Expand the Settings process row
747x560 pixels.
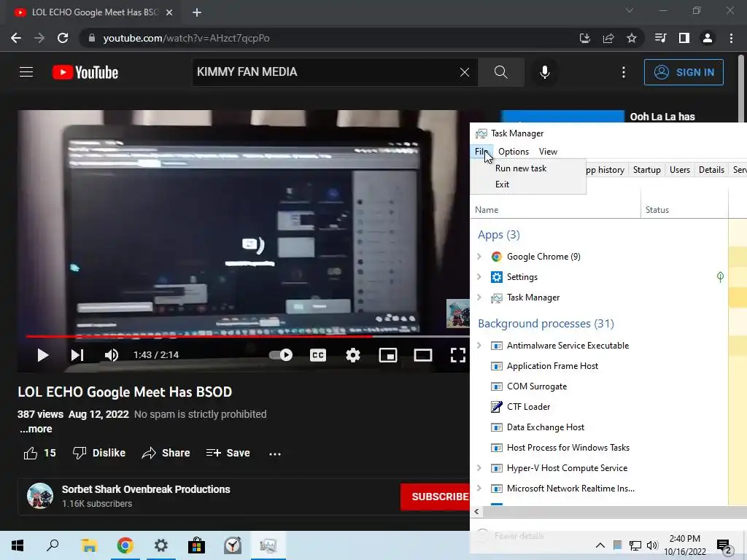coord(479,277)
